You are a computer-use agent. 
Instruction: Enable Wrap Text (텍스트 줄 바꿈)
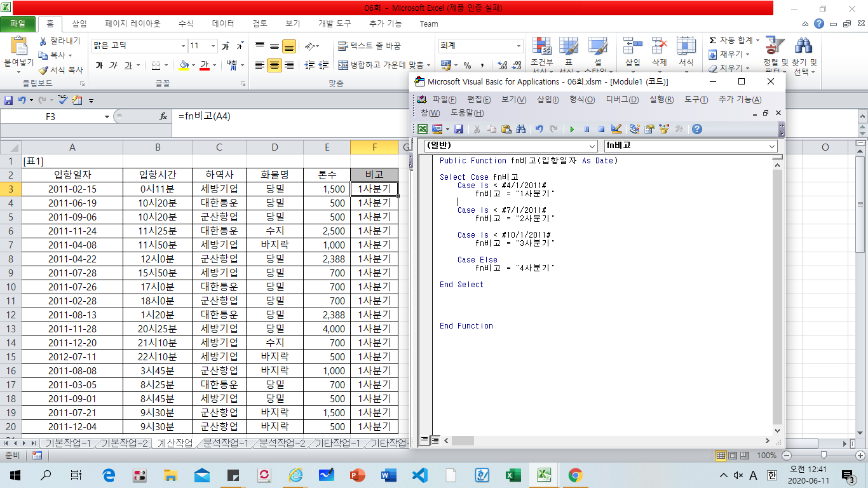pyautogui.click(x=370, y=46)
